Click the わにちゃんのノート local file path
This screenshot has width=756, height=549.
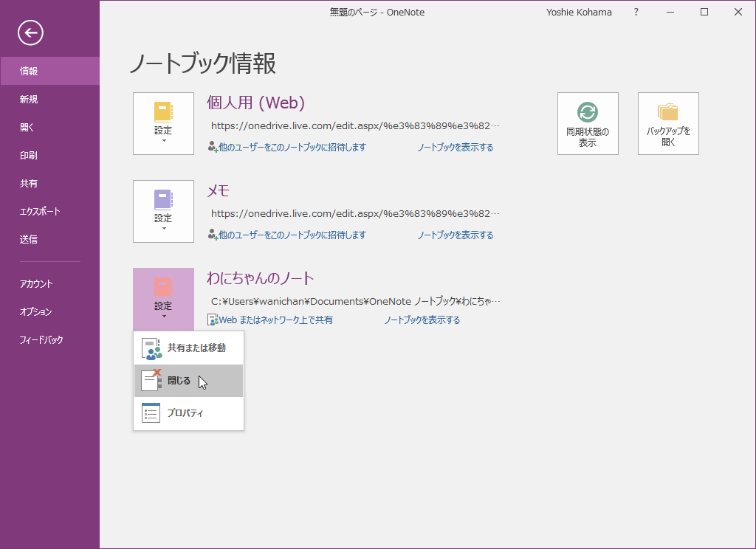point(355,301)
